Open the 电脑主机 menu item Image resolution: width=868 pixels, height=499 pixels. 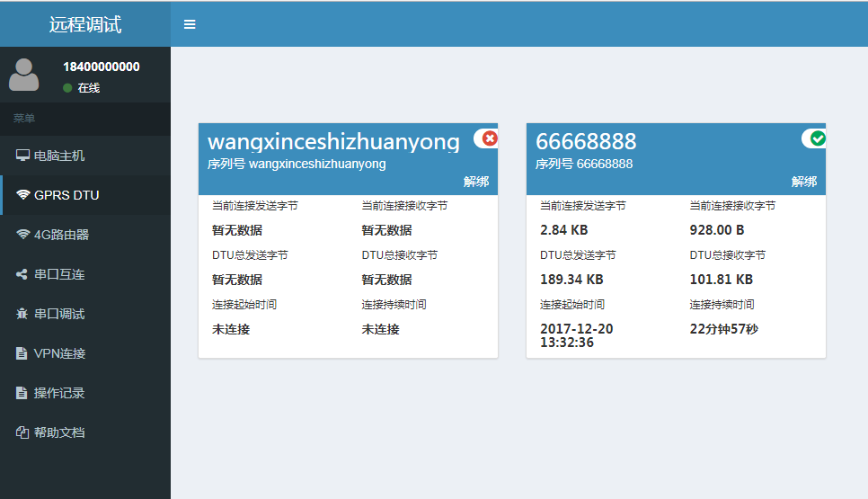pos(59,156)
